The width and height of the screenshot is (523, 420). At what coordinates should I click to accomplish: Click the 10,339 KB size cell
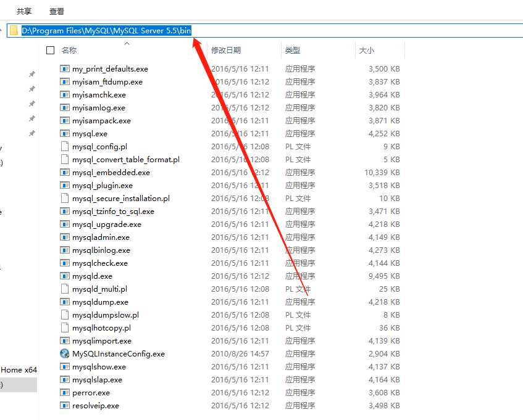tap(382, 173)
